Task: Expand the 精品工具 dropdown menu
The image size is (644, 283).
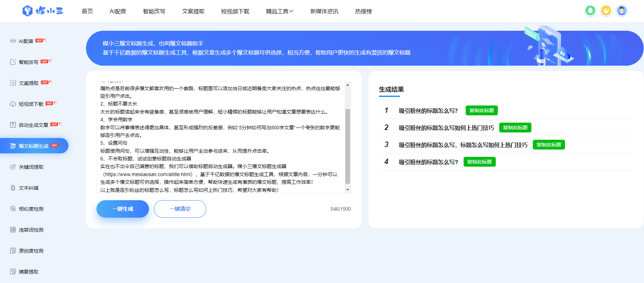Action: pyautogui.click(x=280, y=11)
